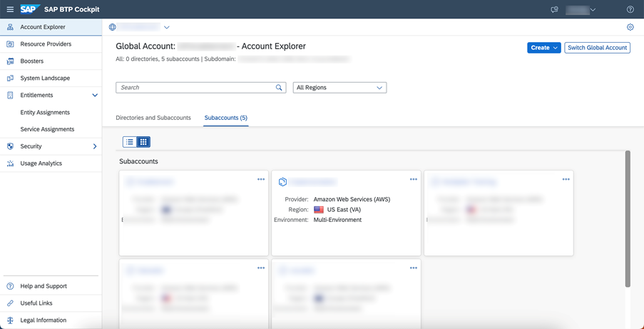Open Help and Support

click(x=51, y=286)
